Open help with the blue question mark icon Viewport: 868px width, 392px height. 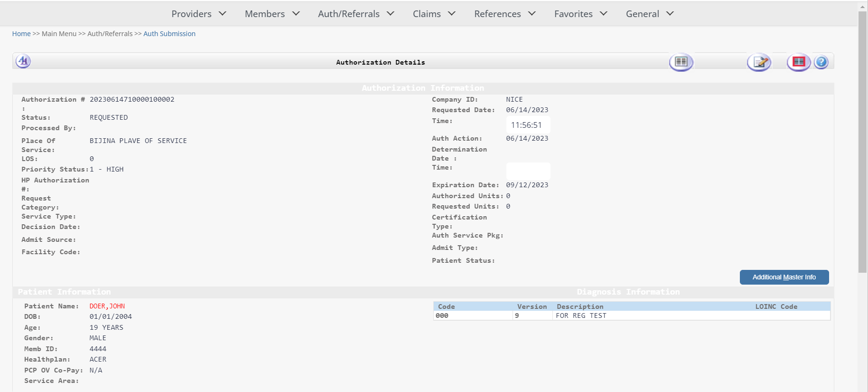[x=821, y=62]
